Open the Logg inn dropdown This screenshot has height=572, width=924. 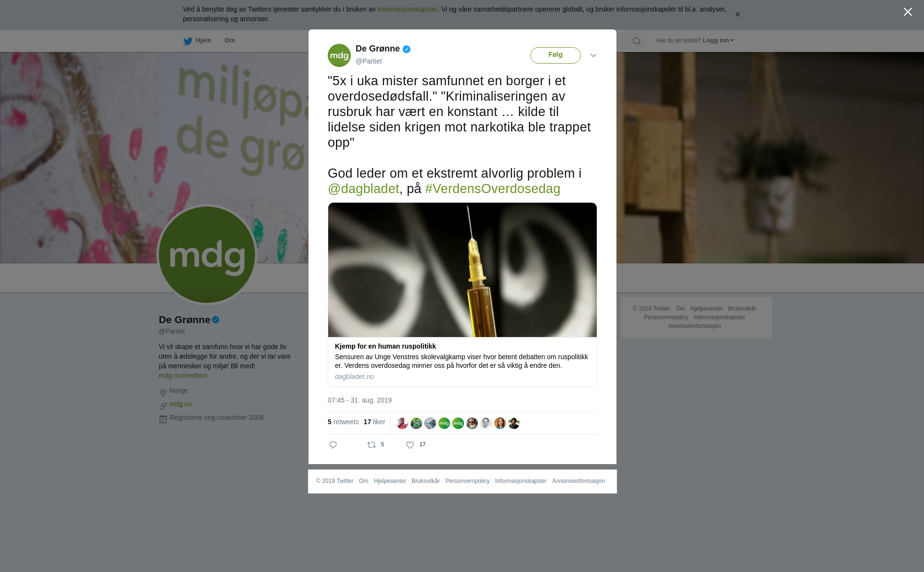pyautogui.click(x=718, y=40)
